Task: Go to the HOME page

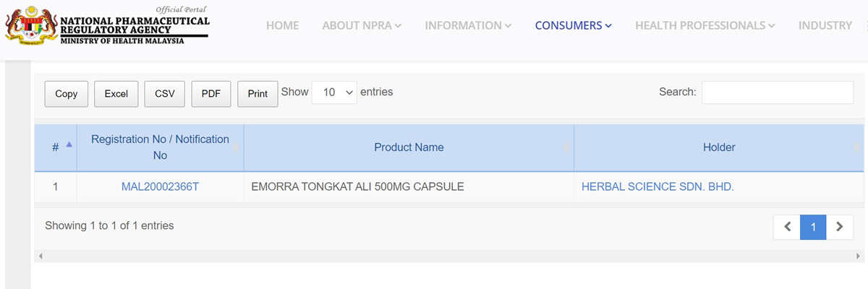Action: 282,25
